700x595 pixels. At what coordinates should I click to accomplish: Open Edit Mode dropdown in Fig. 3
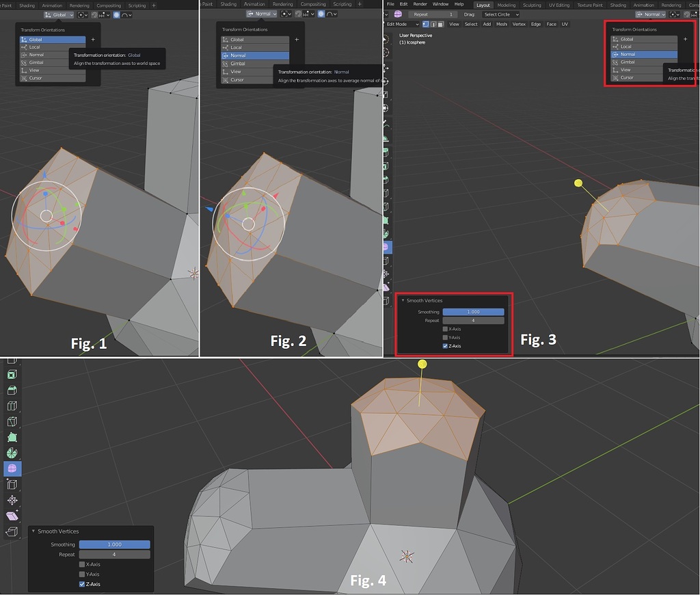click(x=402, y=24)
